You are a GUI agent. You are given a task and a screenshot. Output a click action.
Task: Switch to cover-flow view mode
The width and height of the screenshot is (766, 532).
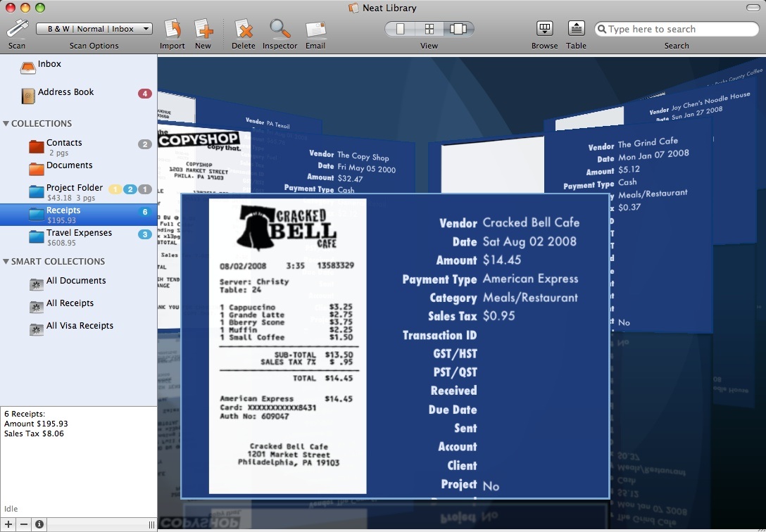coord(458,29)
